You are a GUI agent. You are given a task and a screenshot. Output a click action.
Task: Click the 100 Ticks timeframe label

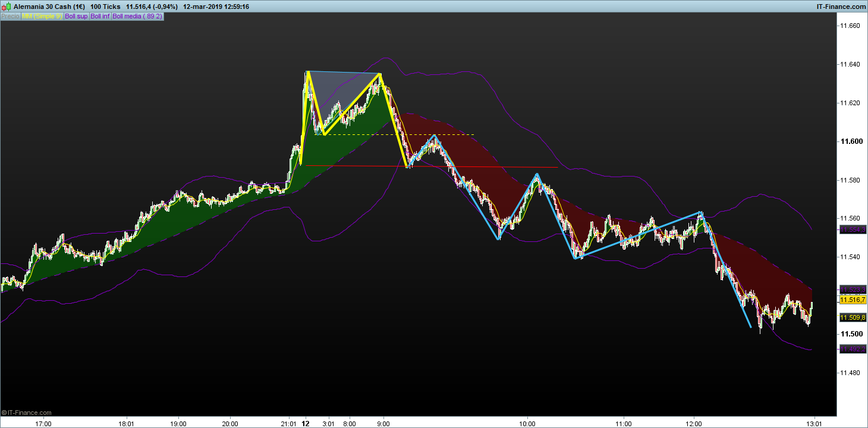104,7
